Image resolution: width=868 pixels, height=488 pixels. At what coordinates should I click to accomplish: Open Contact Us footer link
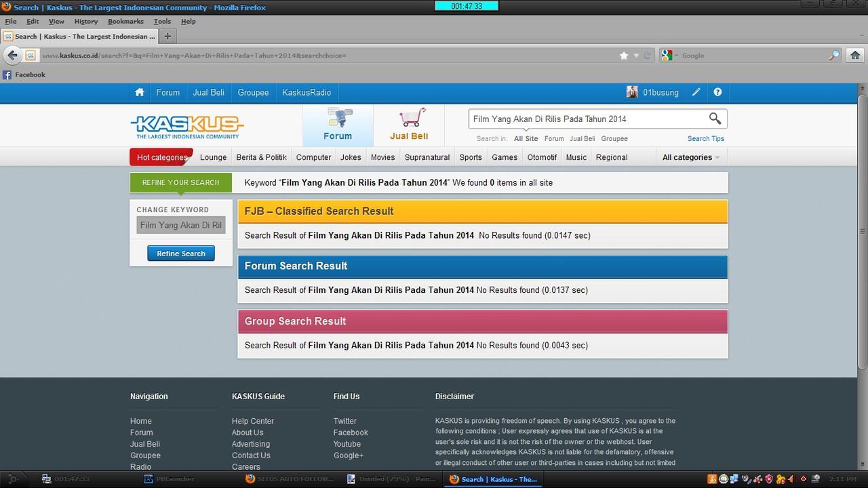pos(251,455)
